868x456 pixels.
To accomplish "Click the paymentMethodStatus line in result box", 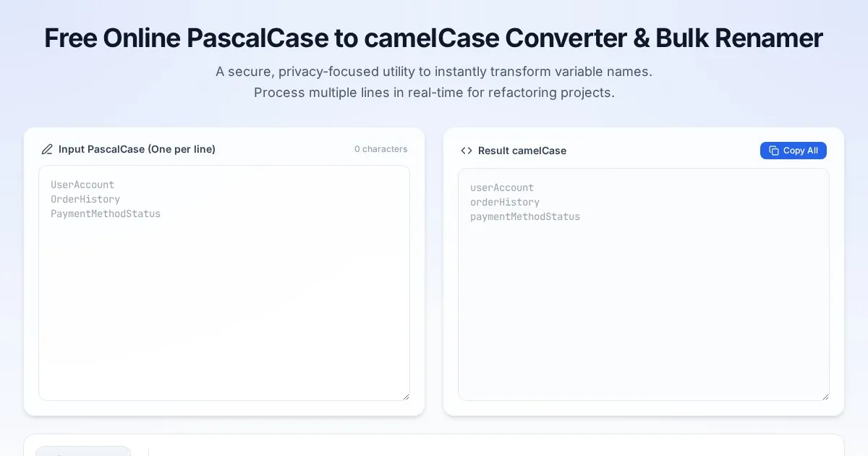I will click(x=525, y=216).
